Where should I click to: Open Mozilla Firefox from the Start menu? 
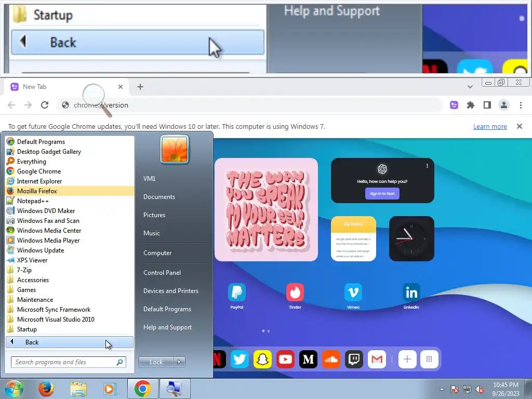point(70,191)
